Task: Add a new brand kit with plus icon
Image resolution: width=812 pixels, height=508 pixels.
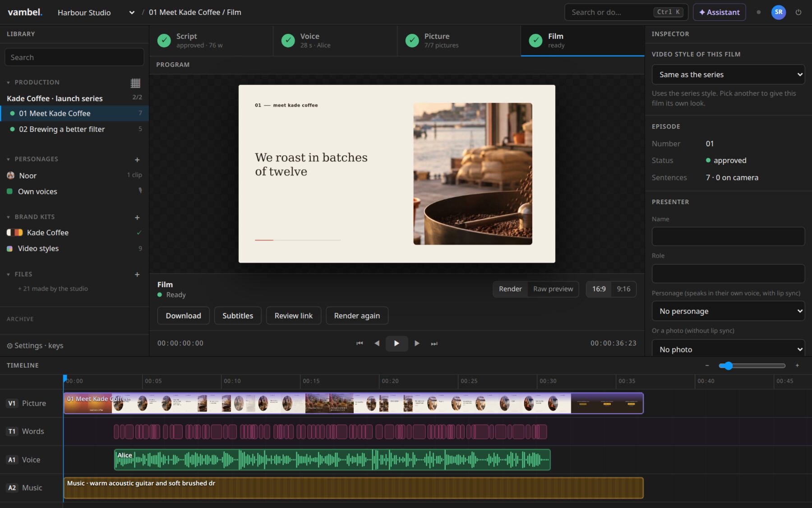Action: point(137,217)
